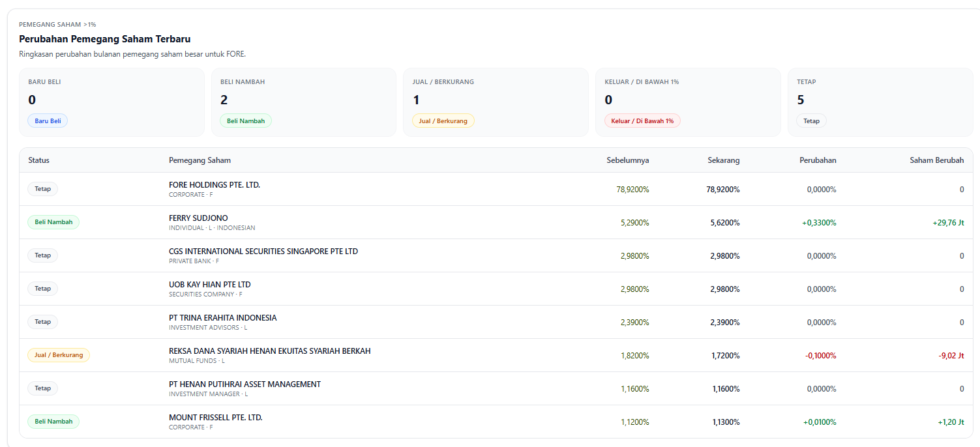Open PT TRINA ERAHITA INDONESIA entry

[223, 318]
